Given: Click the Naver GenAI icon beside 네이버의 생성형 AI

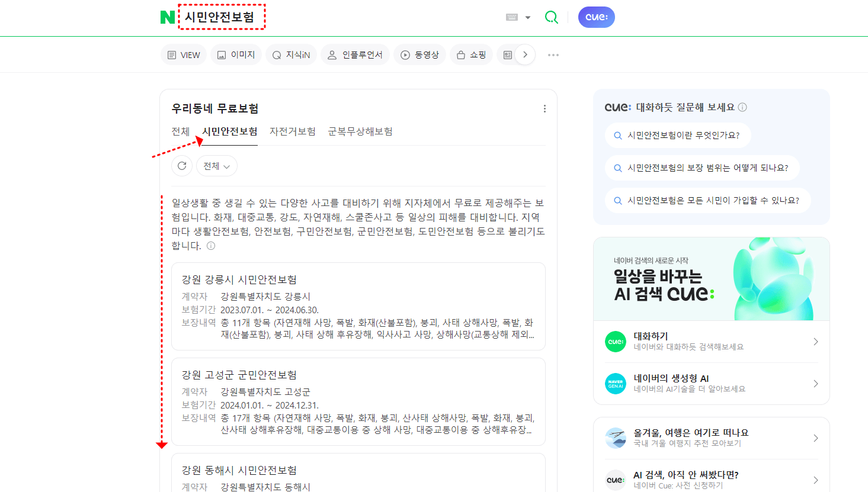Looking at the screenshot, I should tap(616, 383).
